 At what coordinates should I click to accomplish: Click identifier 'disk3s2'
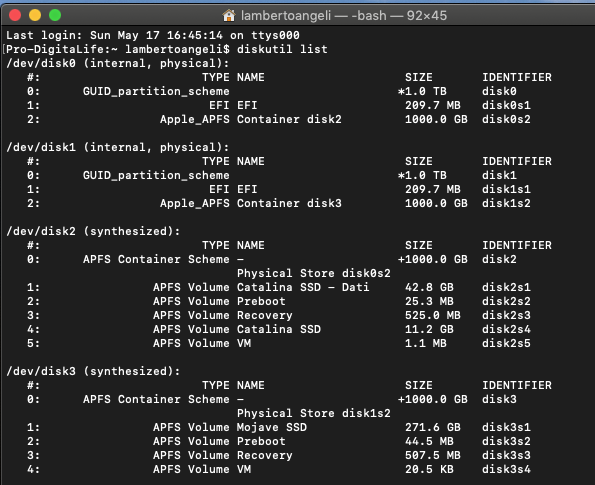click(506, 441)
